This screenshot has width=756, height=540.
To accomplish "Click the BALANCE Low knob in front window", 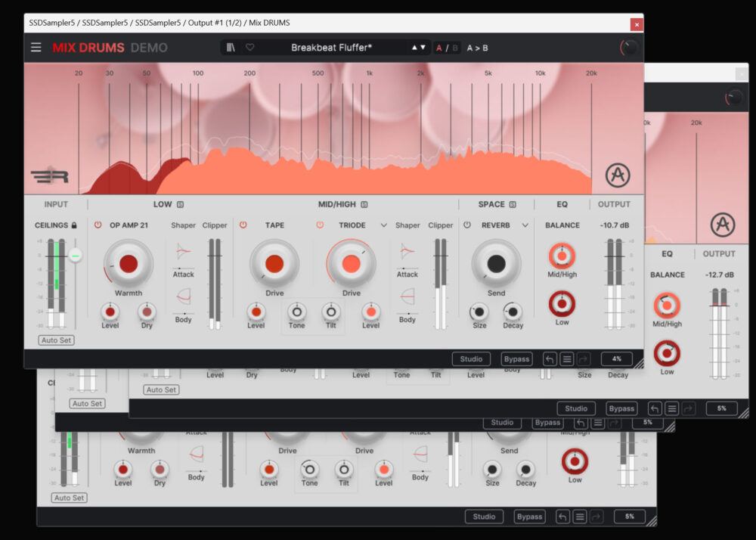I will (x=562, y=304).
